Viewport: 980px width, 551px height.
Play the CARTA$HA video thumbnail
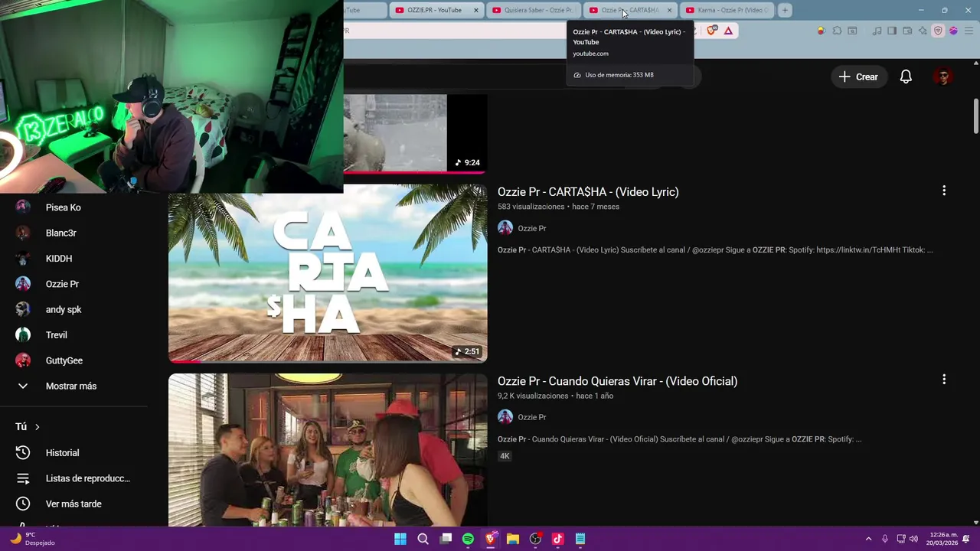[x=328, y=273]
